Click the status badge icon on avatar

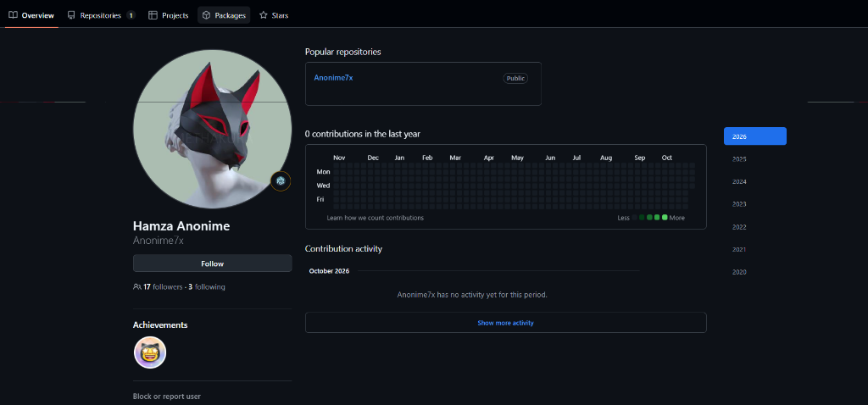coord(281,181)
